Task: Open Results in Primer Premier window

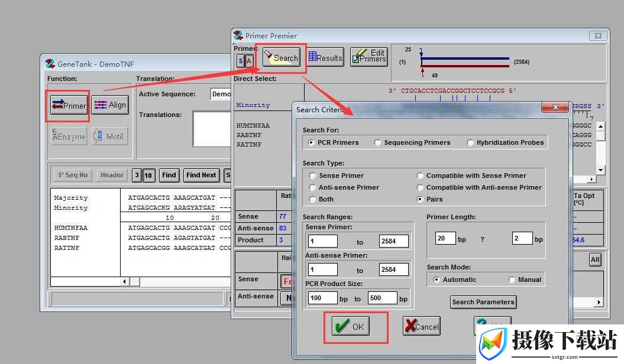Action: click(x=325, y=58)
